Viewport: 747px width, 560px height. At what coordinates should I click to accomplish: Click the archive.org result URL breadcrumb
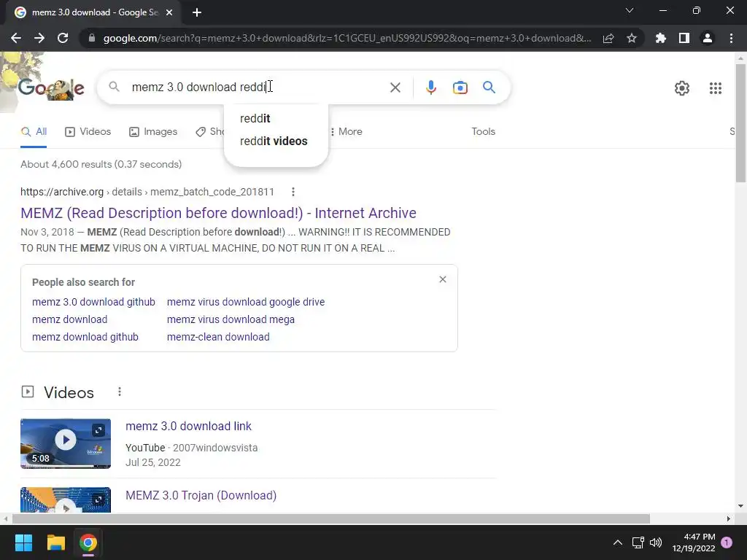tap(147, 192)
